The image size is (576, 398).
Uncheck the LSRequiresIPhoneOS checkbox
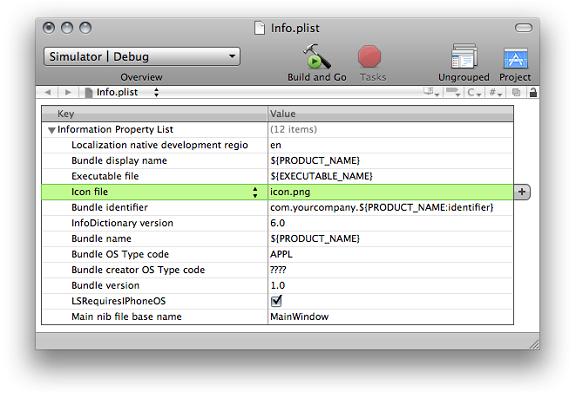click(x=276, y=301)
